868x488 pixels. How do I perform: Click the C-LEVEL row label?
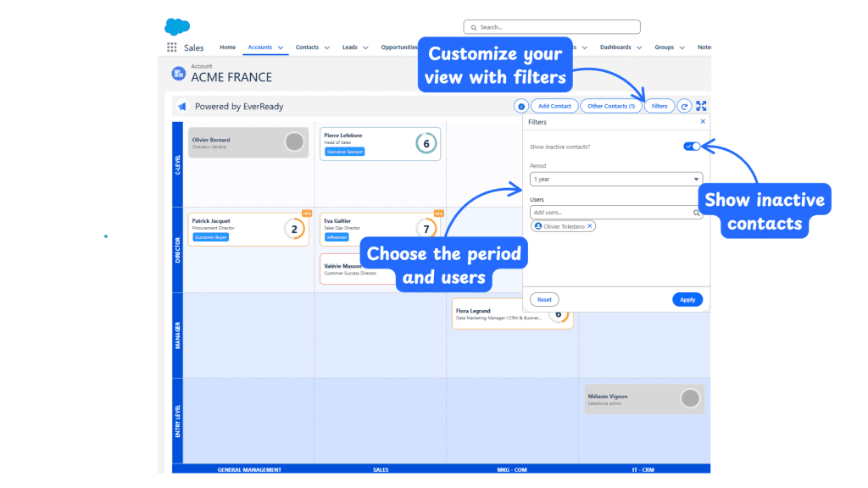(178, 165)
